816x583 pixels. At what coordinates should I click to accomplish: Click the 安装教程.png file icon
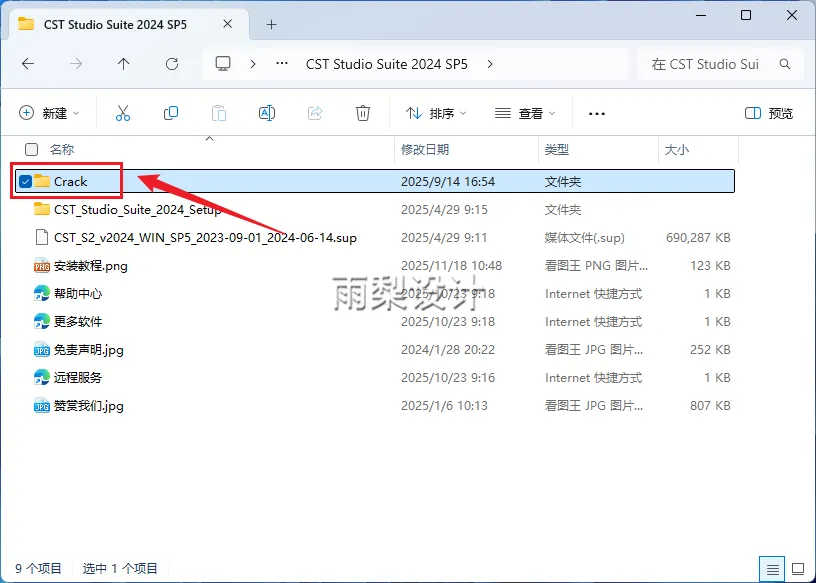(42, 265)
